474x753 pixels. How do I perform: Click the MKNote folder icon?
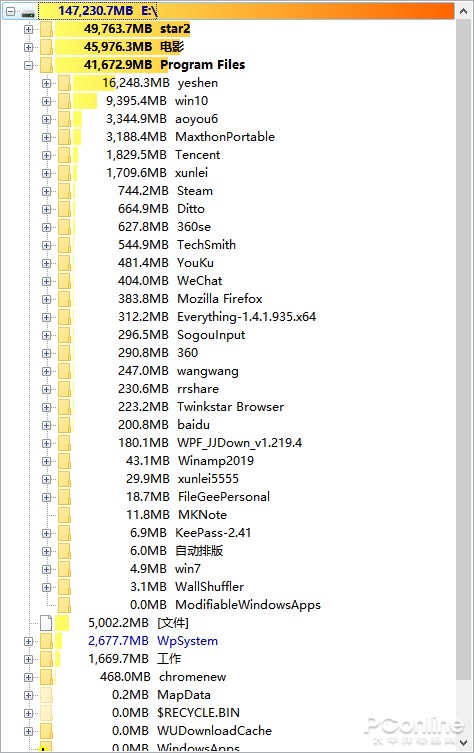(x=64, y=515)
